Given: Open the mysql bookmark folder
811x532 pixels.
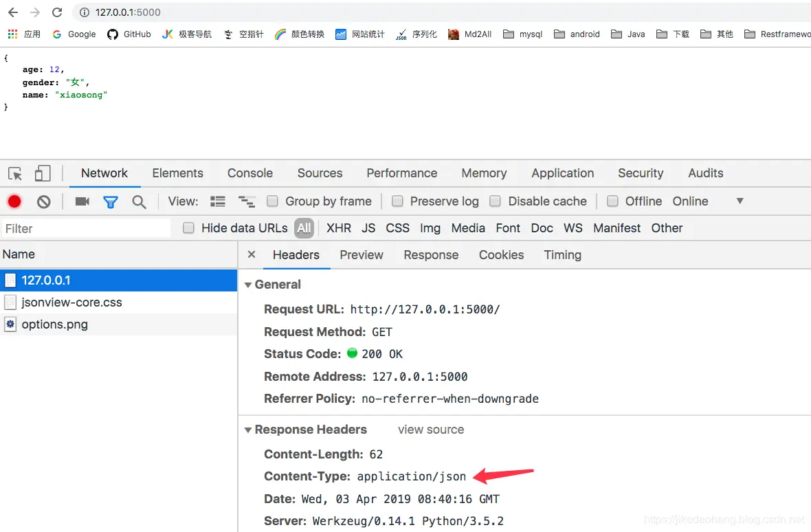Looking at the screenshot, I should tap(522, 34).
